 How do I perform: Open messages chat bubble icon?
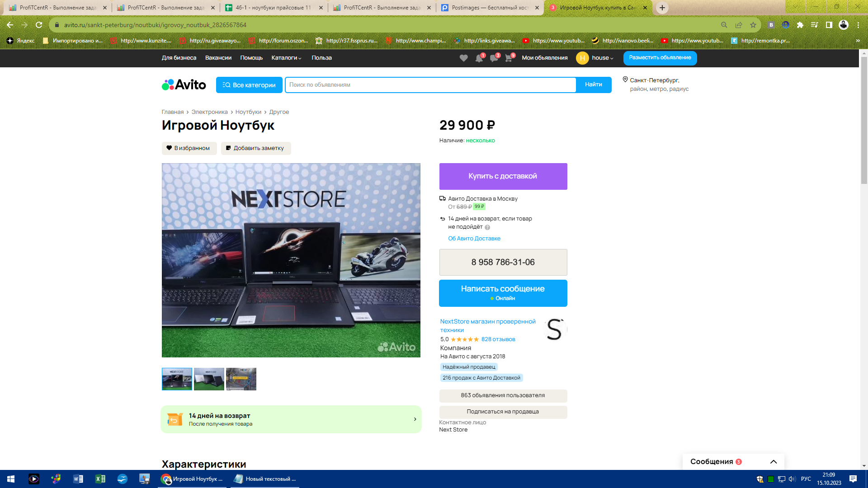[494, 58]
